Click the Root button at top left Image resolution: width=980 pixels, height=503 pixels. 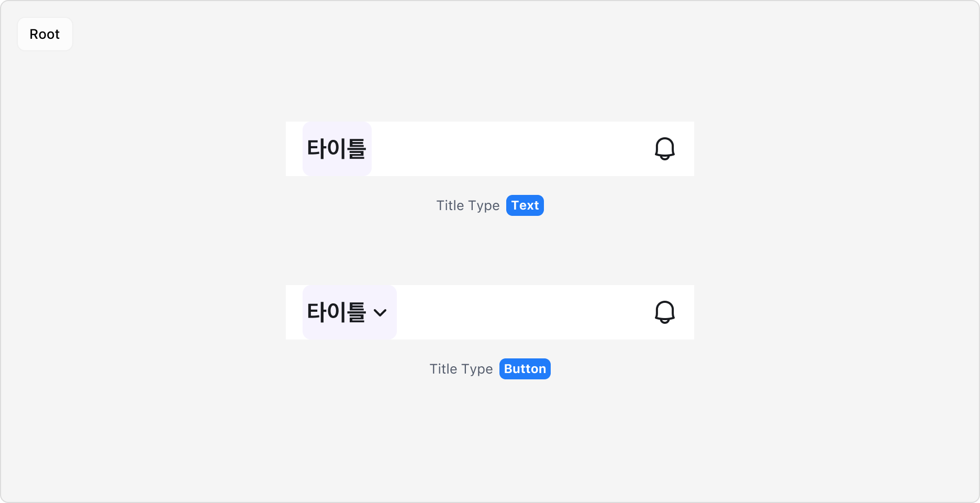tap(44, 34)
